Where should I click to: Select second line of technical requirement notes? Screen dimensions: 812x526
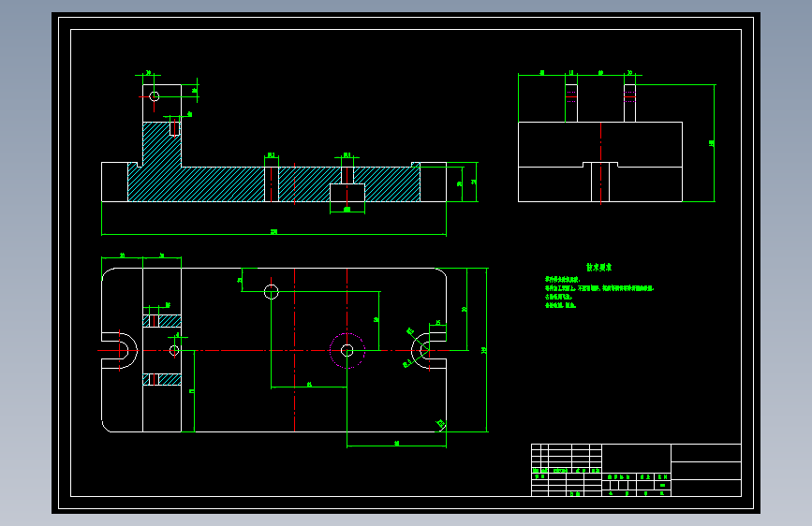pos(599,288)
